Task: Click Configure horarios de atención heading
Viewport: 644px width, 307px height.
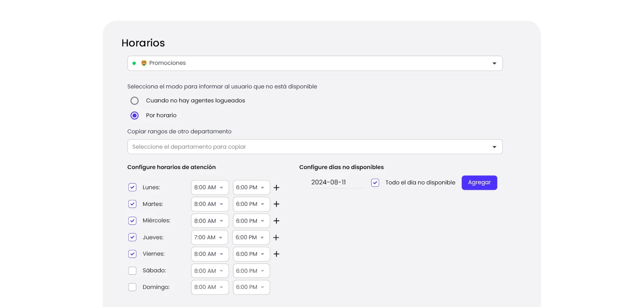Action: (171, 167)
